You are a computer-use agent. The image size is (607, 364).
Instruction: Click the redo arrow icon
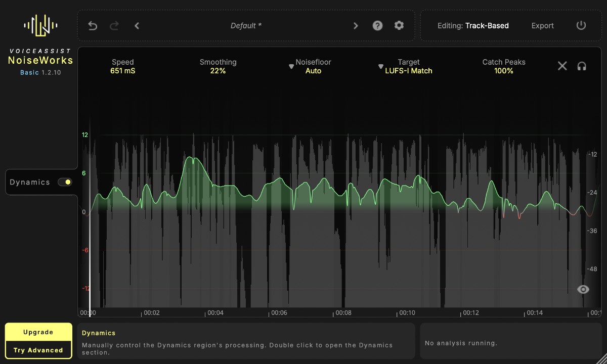pos(114,26)
